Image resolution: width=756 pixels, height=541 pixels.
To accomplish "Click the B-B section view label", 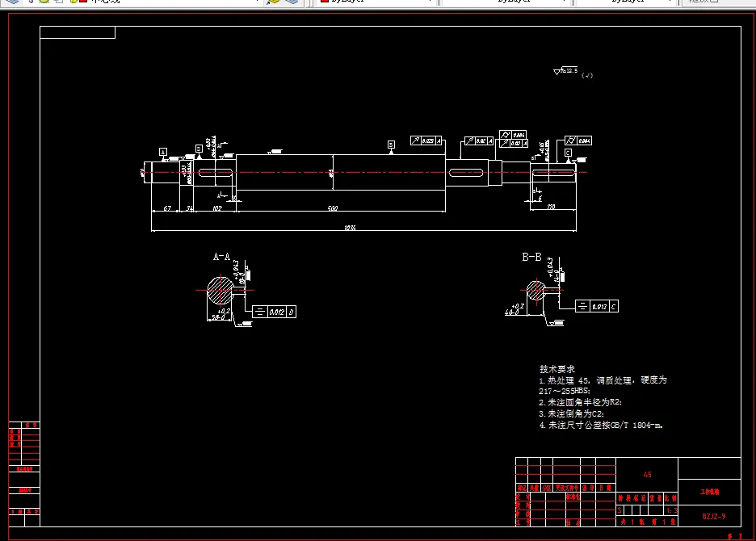I will 531,257.
